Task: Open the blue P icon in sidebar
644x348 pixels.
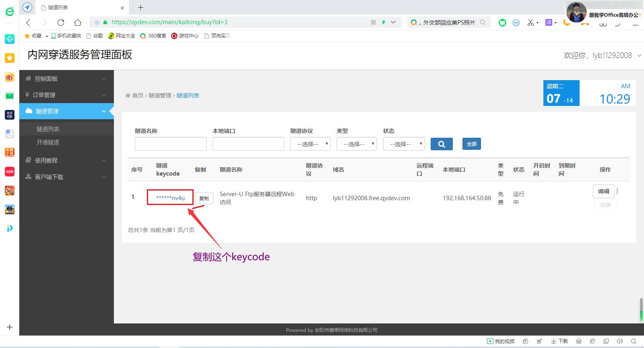Action: [10, 228]
